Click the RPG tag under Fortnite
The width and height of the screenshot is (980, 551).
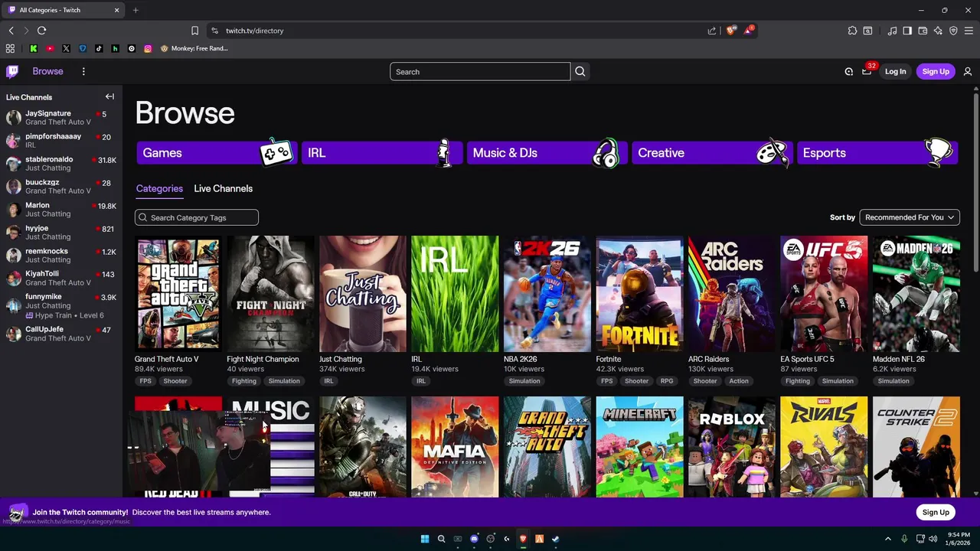[667, 381]
